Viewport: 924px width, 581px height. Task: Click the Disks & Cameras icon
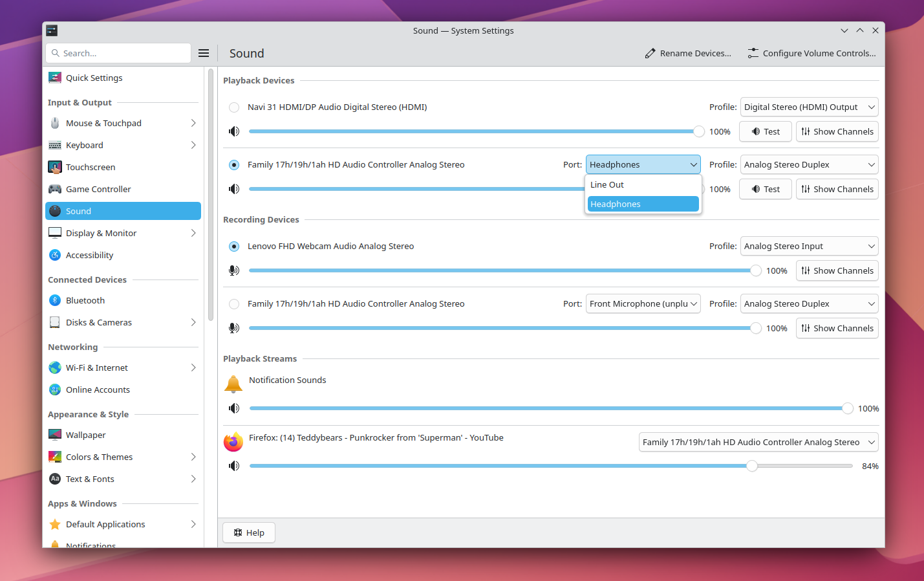click(55, 322)
